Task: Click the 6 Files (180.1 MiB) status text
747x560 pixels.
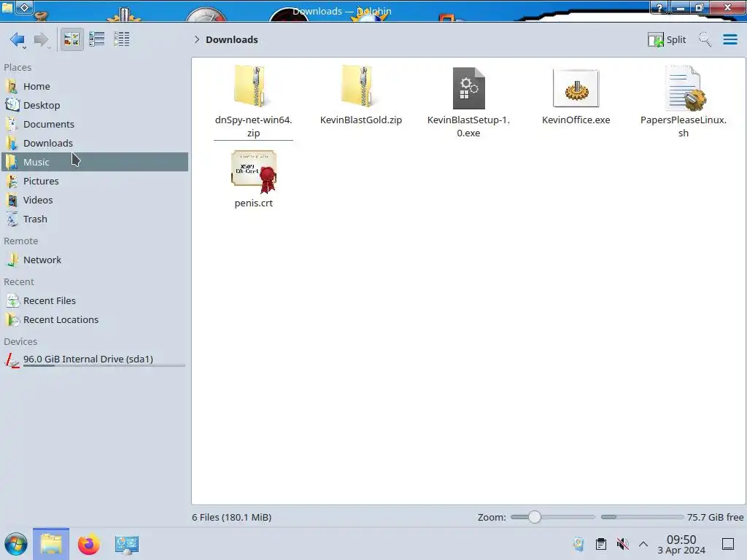Action: click(231, 517)
